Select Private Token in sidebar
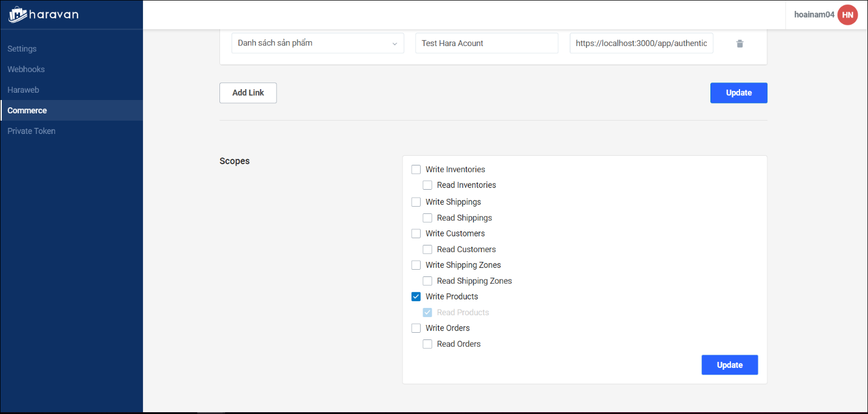 coord(32,131)
